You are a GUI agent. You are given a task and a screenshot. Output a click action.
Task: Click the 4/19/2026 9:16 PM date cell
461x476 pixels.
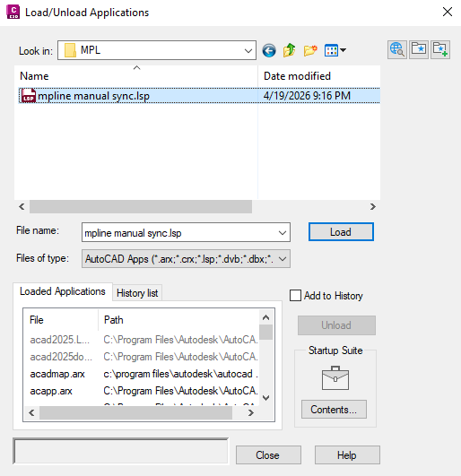coord(307,96)
